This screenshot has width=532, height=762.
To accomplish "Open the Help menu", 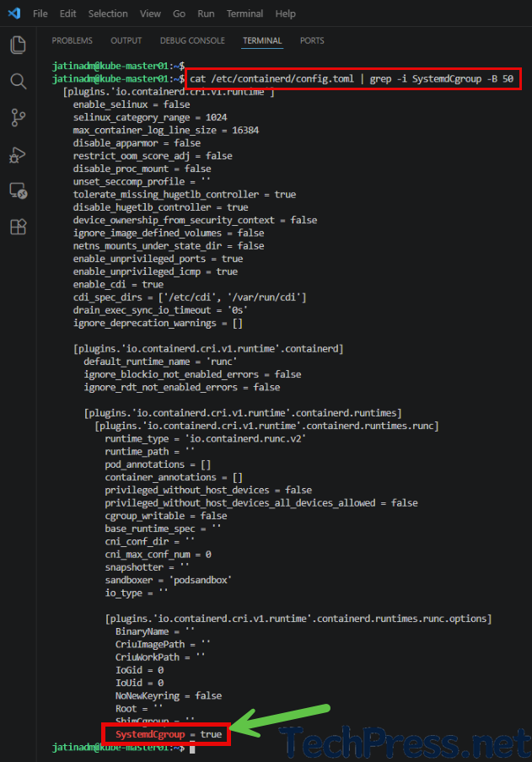I will (x=285, y=13).
